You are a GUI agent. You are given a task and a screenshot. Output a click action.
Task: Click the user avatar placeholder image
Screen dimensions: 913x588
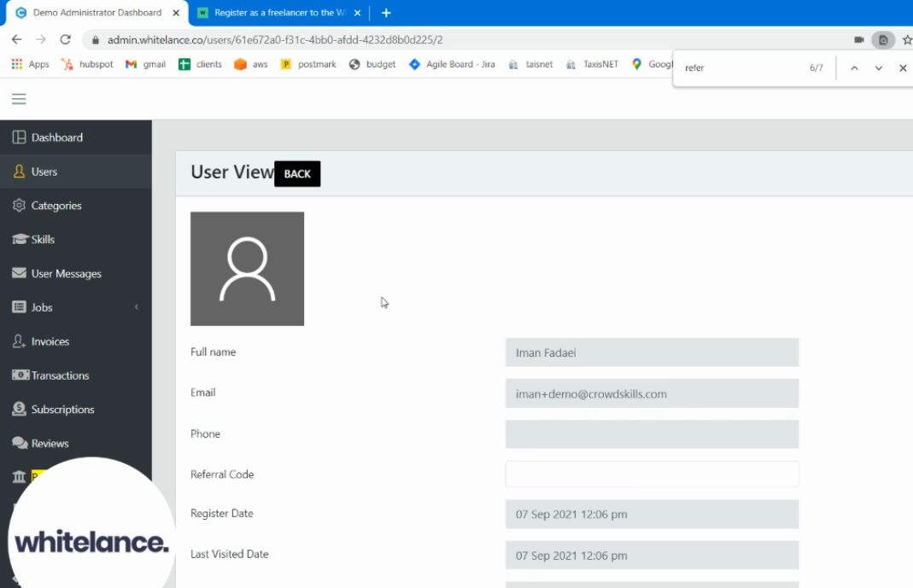(x=247, y=269)
